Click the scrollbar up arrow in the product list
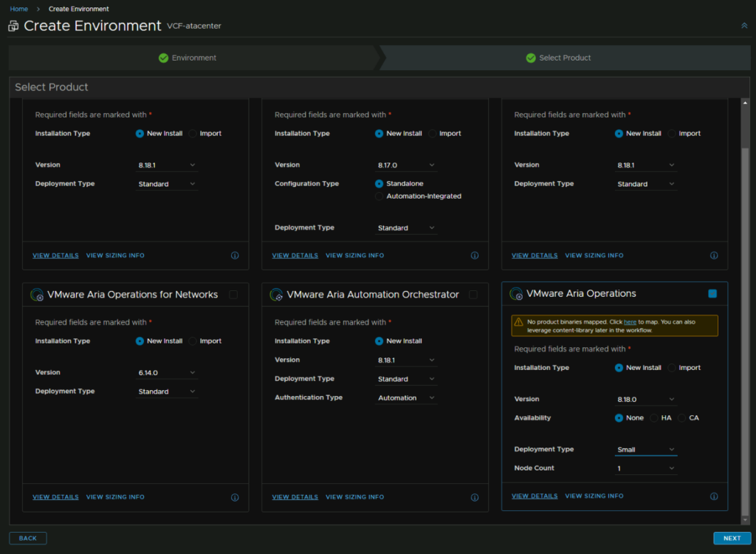The width and height of the screenshot is (756, 554). pyautogui.click(x=745, y=103)
